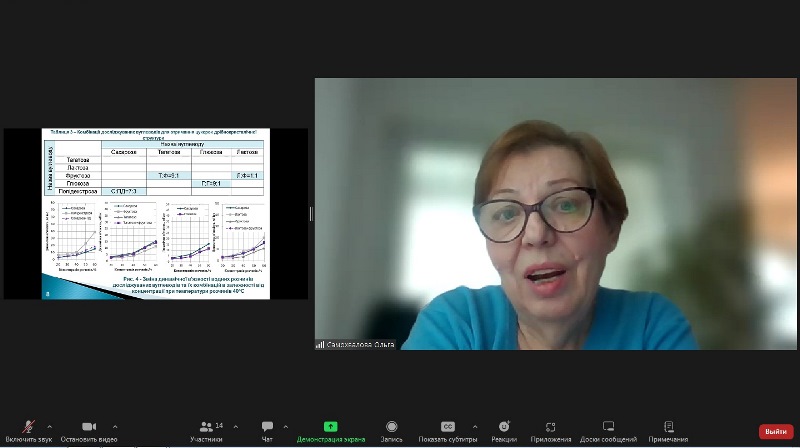The height and width of the screenshot is (448, 800).
Task: Select the shared presentation slide thumbnail
Action: point(156,213)
